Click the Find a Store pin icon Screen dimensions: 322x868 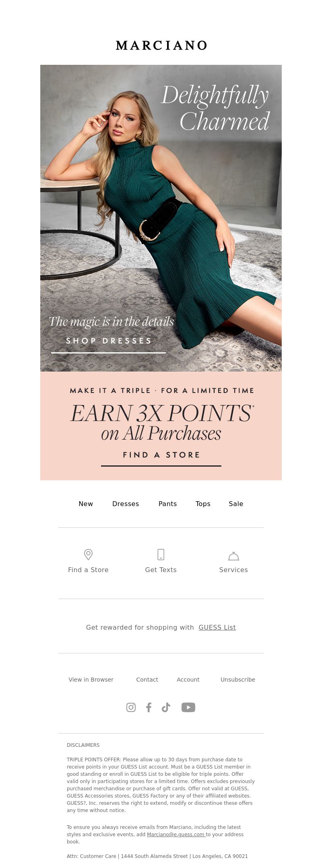[x=88, y=554]
